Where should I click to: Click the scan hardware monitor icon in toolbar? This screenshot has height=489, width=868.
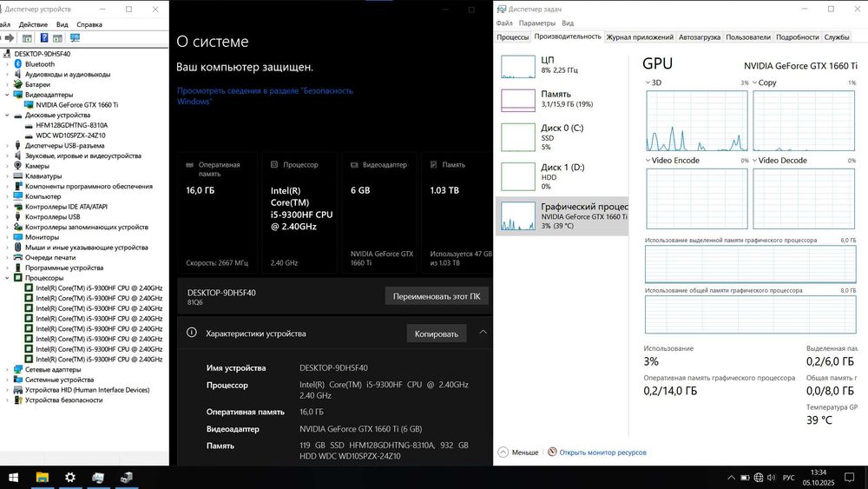(x=75, y=38)
